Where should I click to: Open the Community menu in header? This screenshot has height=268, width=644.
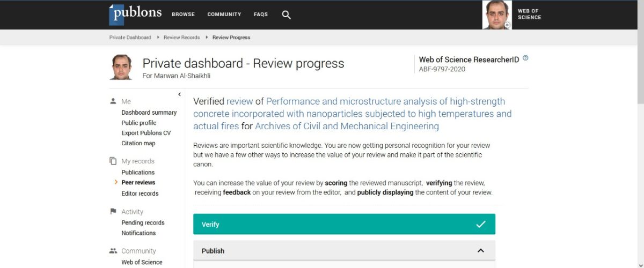(x=224, y=14)
